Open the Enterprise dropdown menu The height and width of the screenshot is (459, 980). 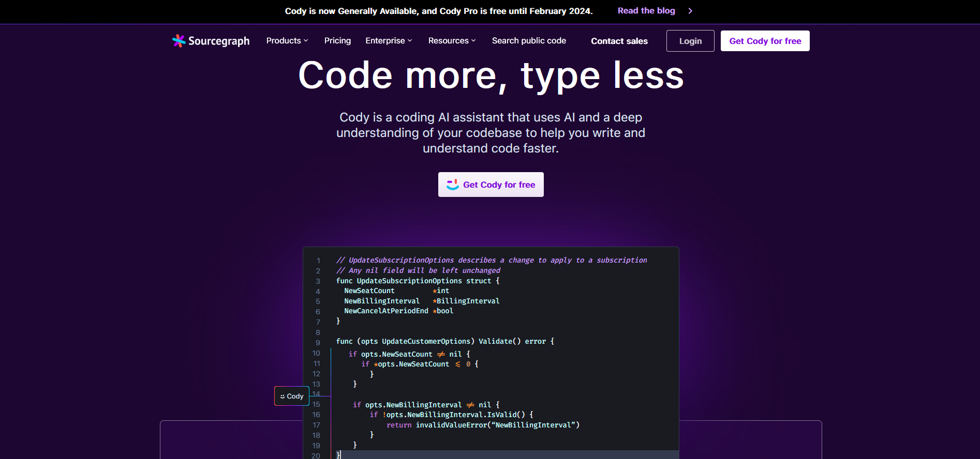click(x=389, y=41)
